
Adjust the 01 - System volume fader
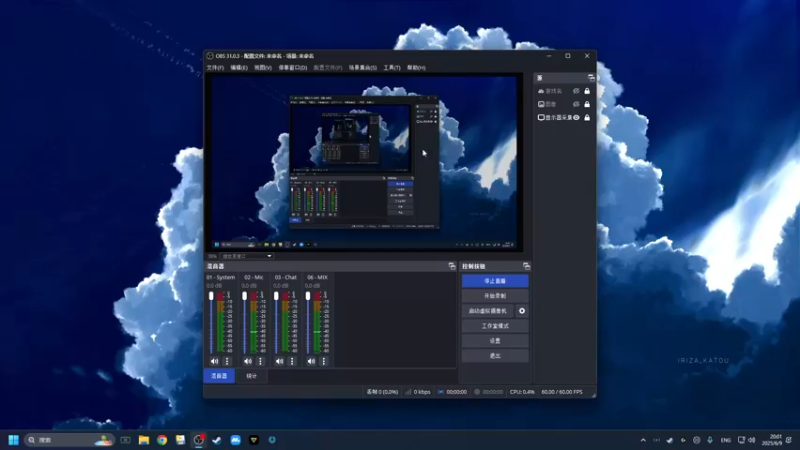[211, 296]
